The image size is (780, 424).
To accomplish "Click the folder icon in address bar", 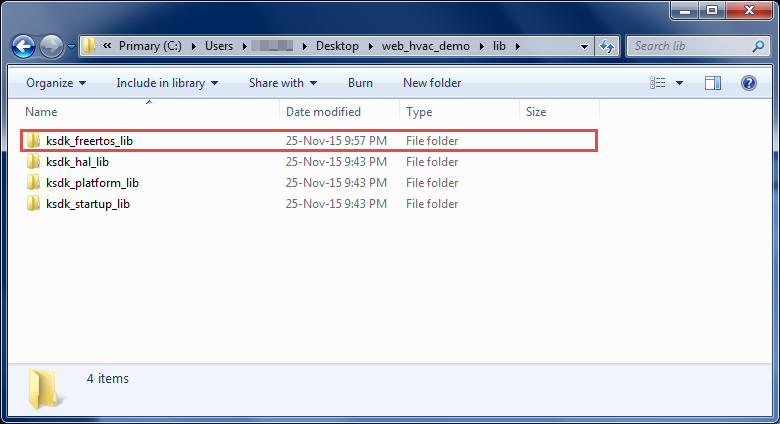I will [x=89, y=46].
